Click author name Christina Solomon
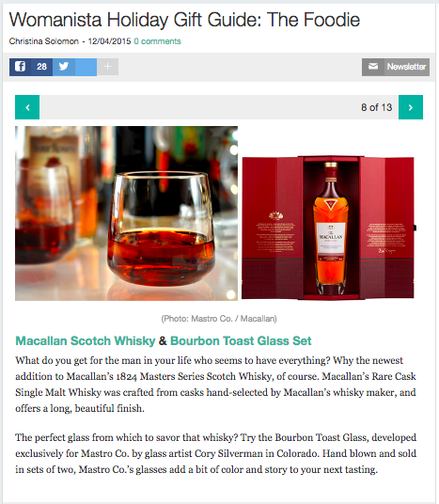 (x=44, y=41)
